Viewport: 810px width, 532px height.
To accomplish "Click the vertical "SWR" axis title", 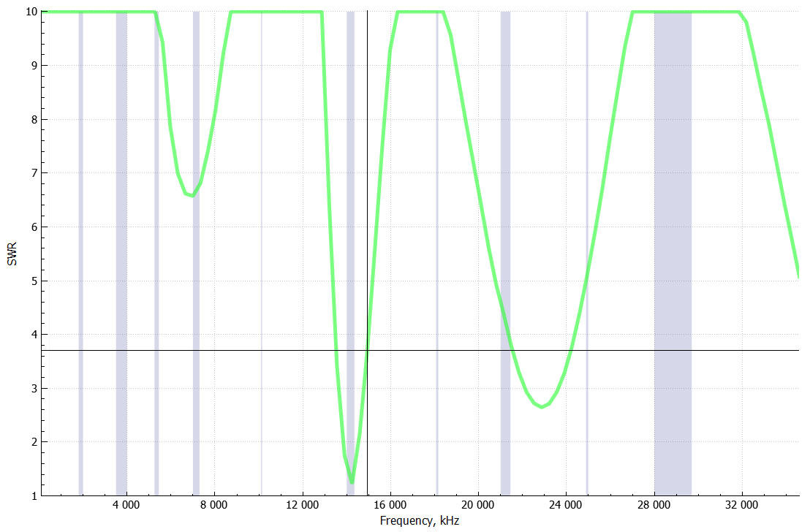I will click(x=12, y=254).
